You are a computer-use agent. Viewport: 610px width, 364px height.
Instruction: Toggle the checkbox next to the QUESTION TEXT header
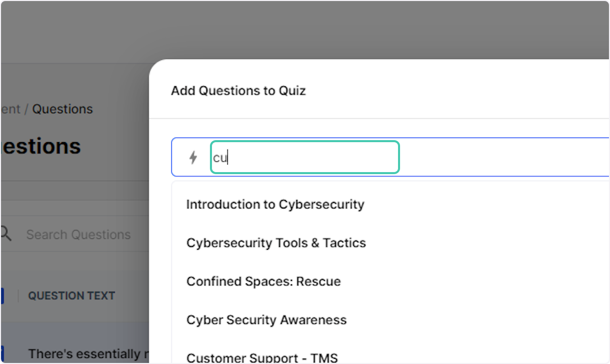click(x=3, y=295)
